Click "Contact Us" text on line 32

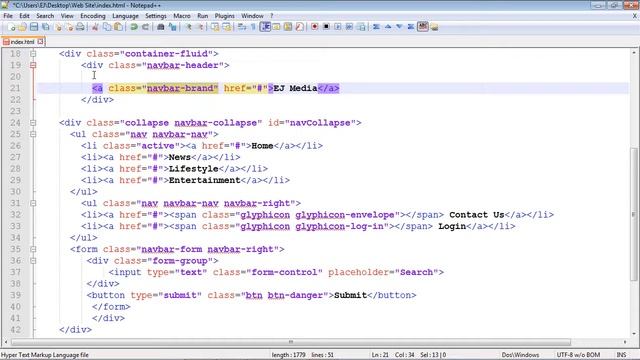pyautogui.click(x=477, y=215)
